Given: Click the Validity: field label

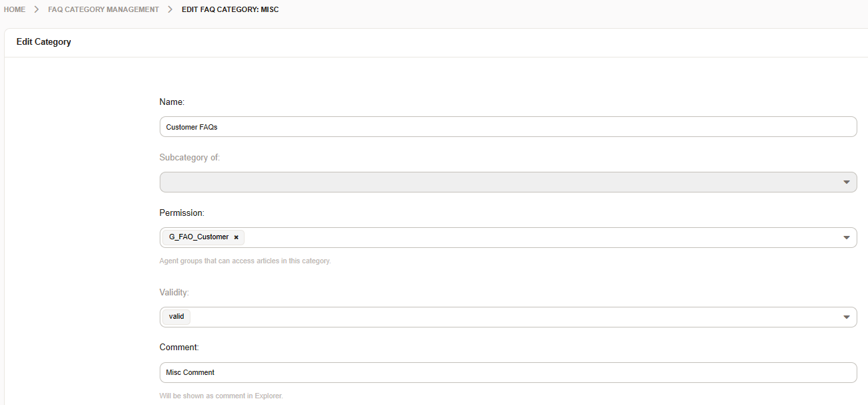Looking at the screenshot, I should point(175,292).
